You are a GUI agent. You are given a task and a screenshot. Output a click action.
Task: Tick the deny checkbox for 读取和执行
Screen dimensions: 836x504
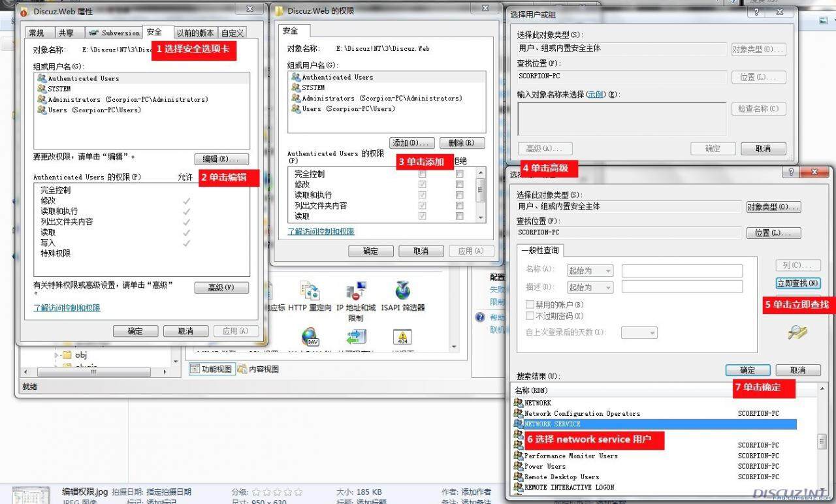pyautogui.click(x=460, y=195)
